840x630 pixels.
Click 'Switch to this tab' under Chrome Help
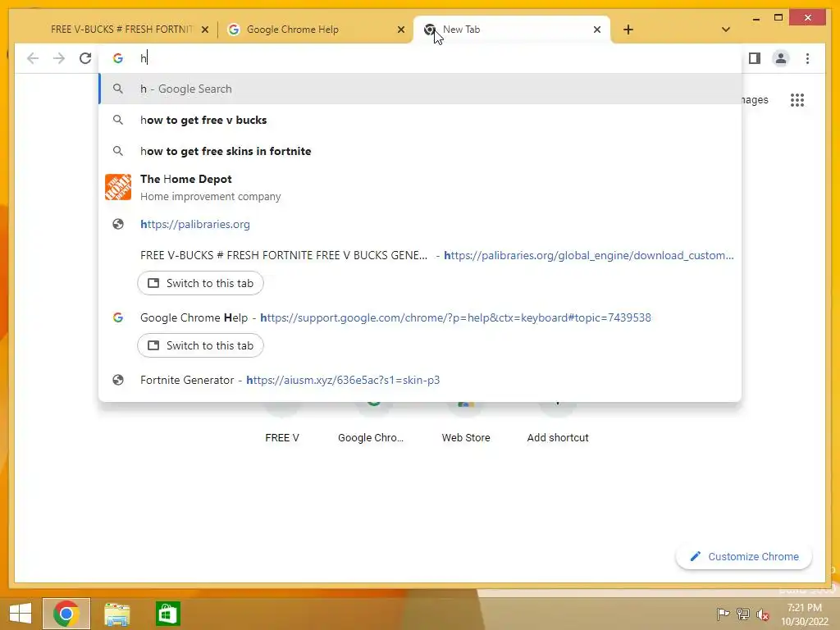coord(200,345)
